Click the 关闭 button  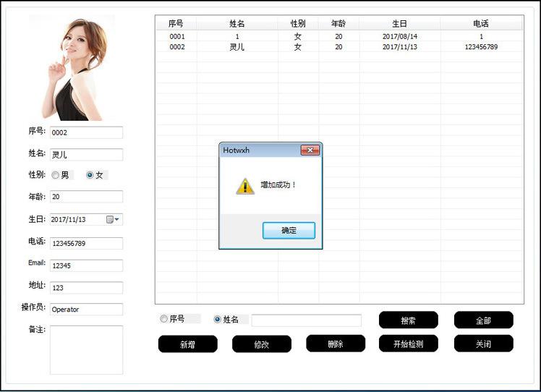tap(484, 344)
